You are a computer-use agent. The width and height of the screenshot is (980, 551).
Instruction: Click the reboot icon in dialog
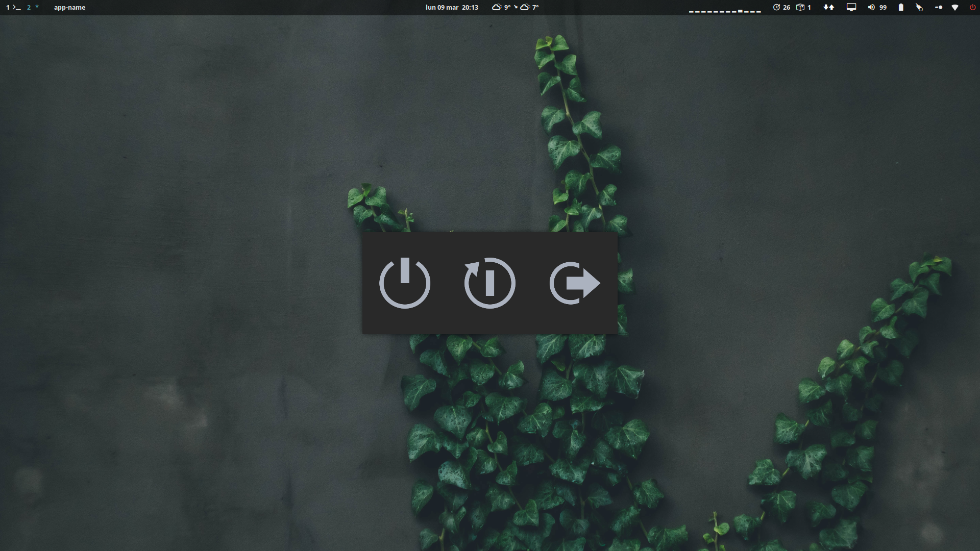pos(489,283)
